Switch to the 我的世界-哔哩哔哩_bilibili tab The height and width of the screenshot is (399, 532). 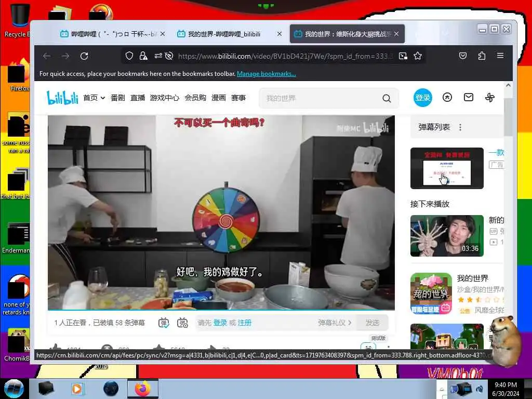click(x=224, y=34)
